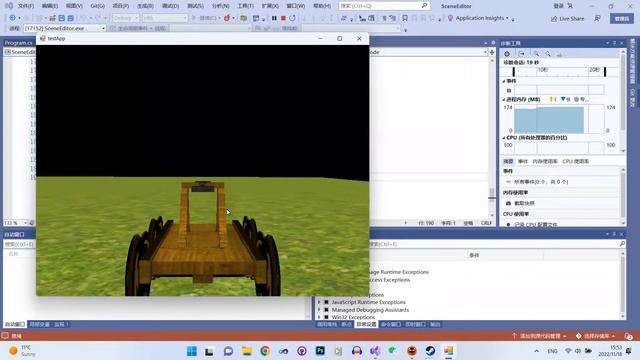Click the Windows Start button
Viewport: 640px width, 360px height.
click(191, 351)
